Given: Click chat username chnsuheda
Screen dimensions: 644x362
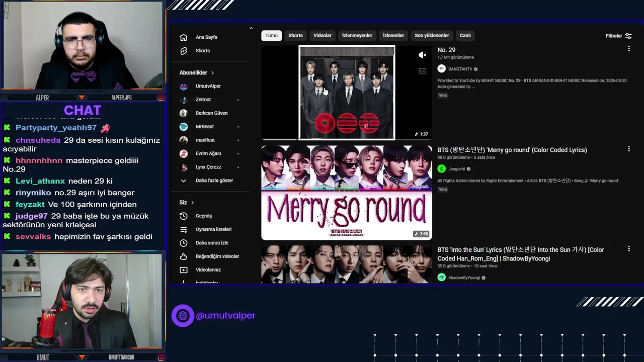Looking at the screenshot, I should [38, 140].
